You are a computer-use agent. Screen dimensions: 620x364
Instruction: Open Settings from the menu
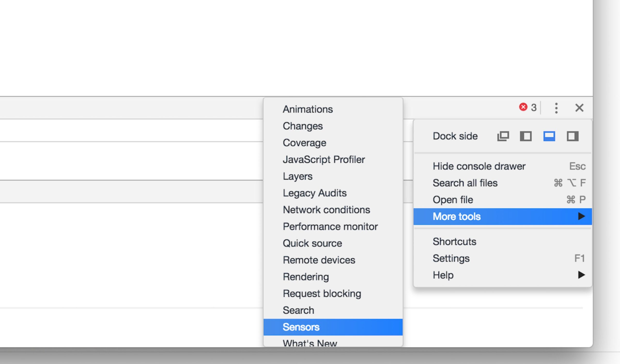click(x=451, y=258)
